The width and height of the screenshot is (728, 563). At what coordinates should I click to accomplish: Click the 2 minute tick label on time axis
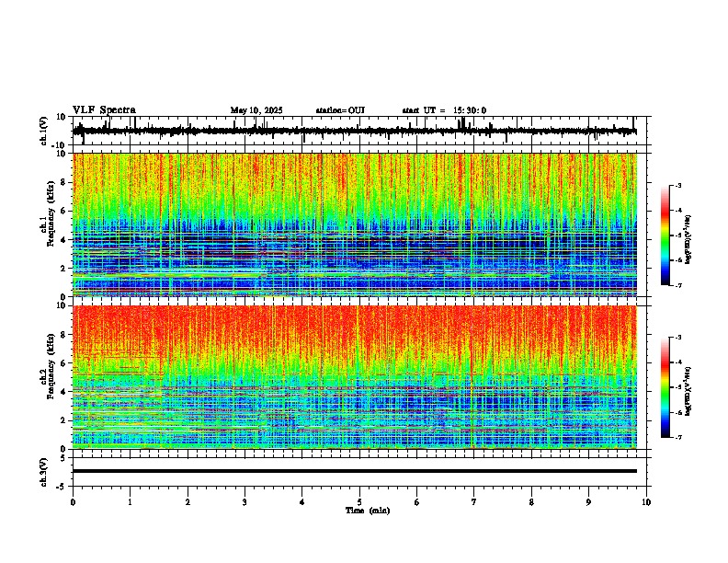tap(188, 502)
